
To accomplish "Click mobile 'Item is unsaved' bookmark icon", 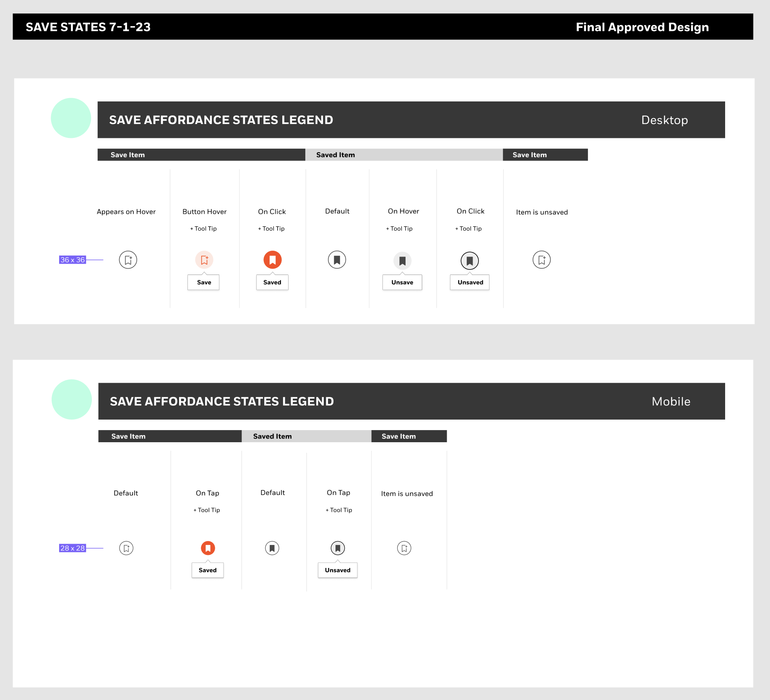I will 404,548.
